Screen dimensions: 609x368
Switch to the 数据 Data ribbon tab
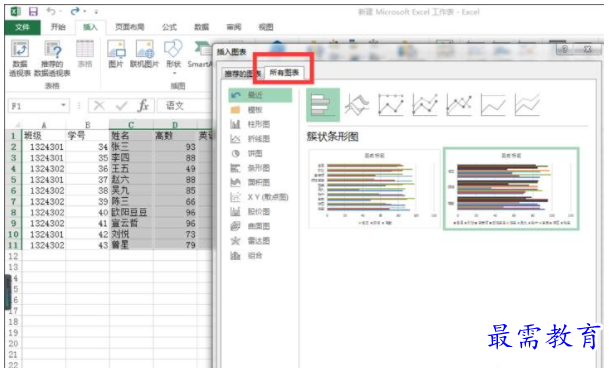click(202, 27)
